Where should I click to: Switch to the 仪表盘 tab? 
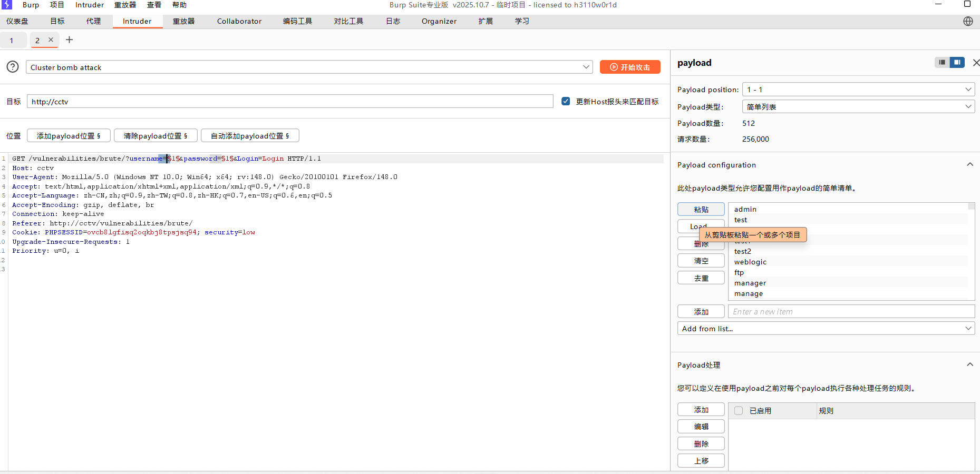[17, 21]
